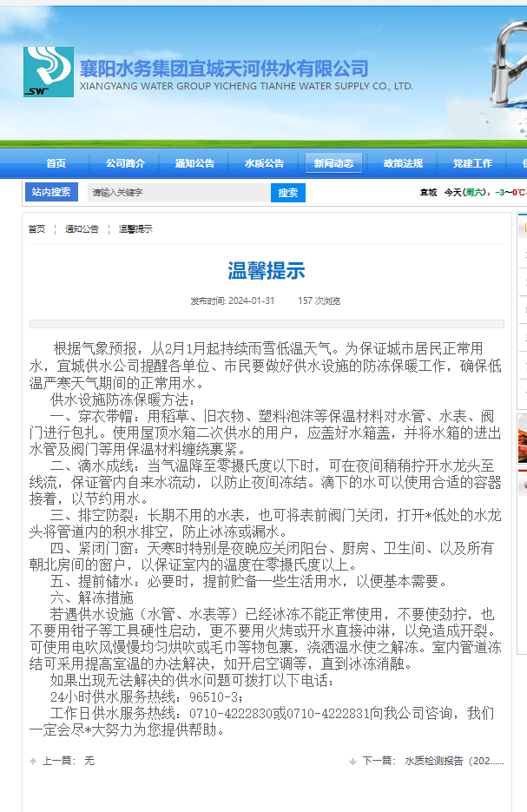This screenshot has height=812, width=527.
Task: Open the 首页 navigation tab
Action: 56,163
